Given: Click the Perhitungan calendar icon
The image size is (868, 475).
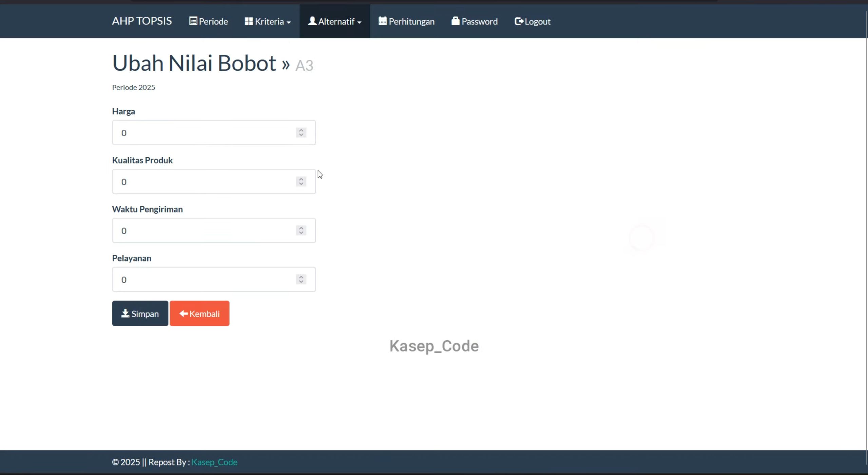Looking at the screenshot, I should click(x=383, y=21).
